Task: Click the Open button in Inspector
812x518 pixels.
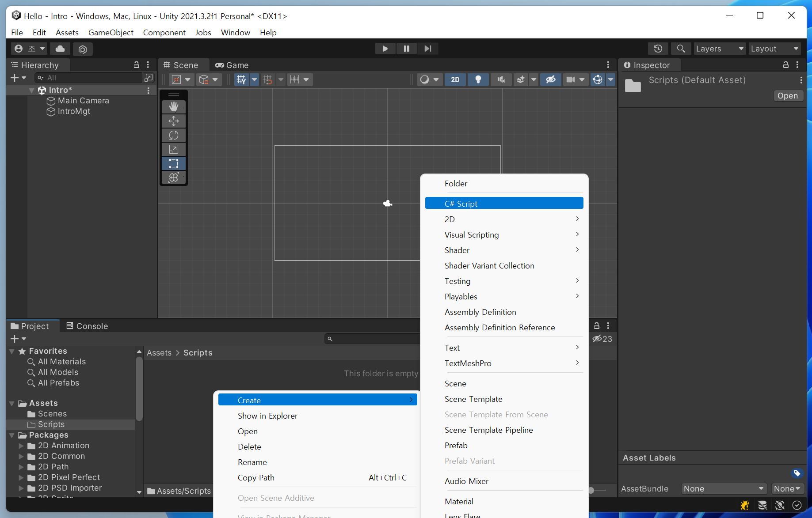Action: coord(788,96)
